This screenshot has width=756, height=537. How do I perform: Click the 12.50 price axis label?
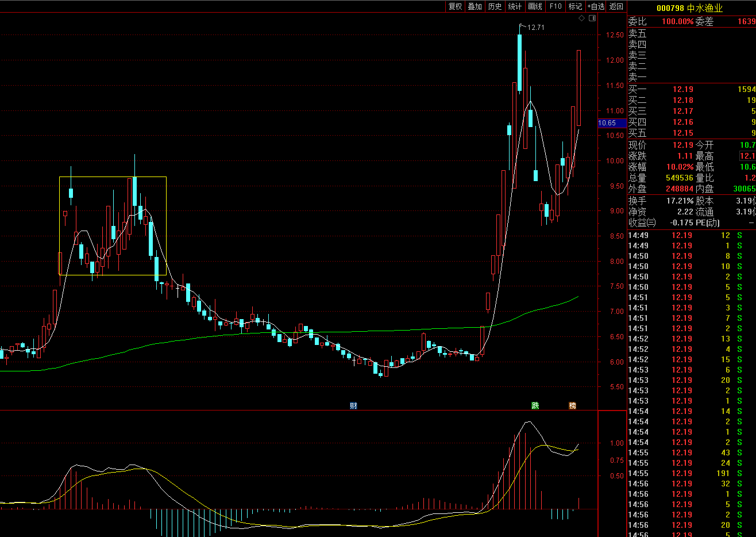pos(614,35)
